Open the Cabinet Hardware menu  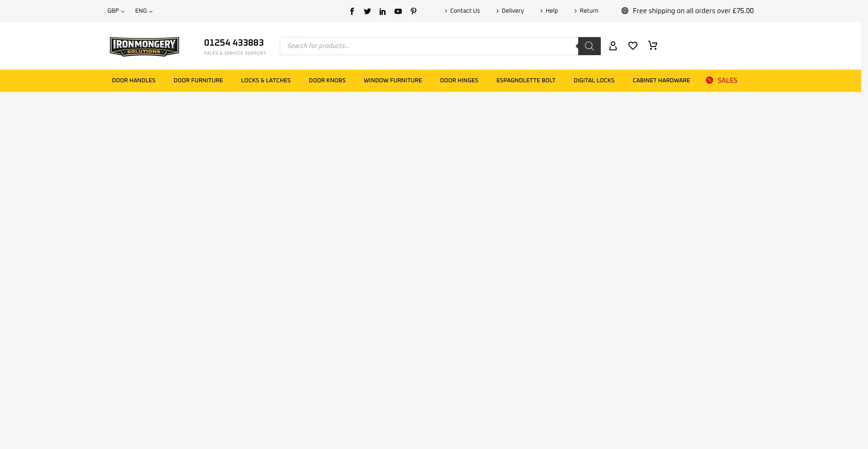(x=661, y=80)
